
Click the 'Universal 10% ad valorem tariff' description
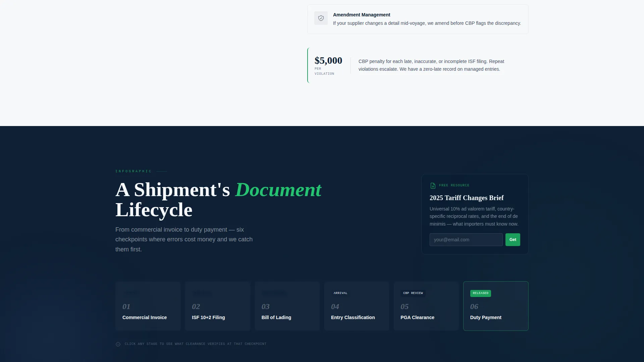coord(474,216)
